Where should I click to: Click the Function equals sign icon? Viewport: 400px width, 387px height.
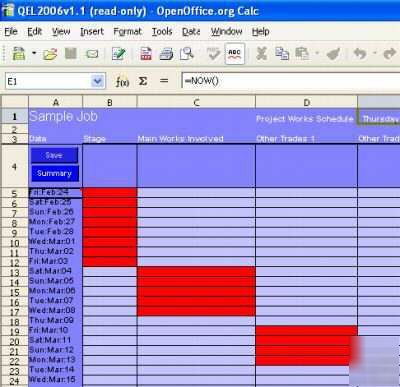coord(164,81)
